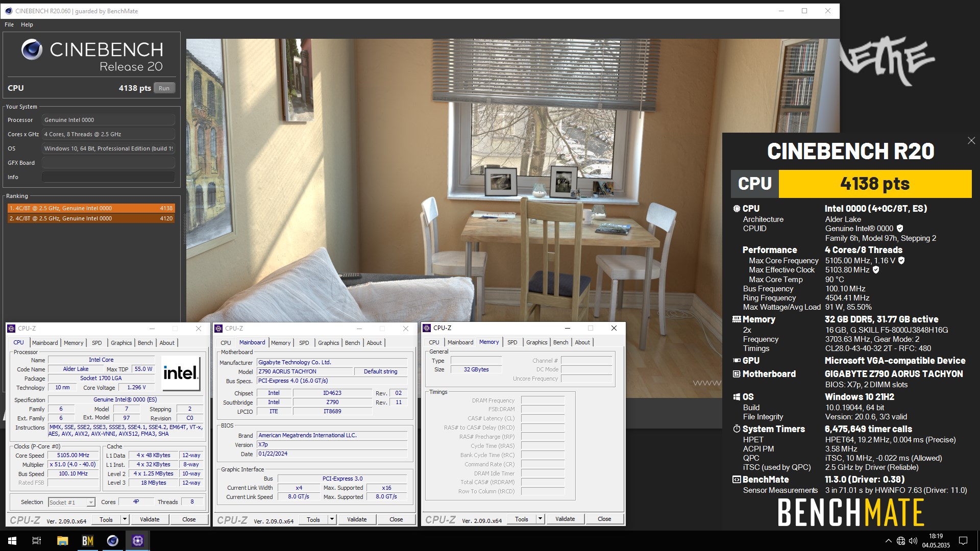Open Tools dropdown arrow in first CPU-Z
This screenshot has width=980, height=551.
pos(124,519)
